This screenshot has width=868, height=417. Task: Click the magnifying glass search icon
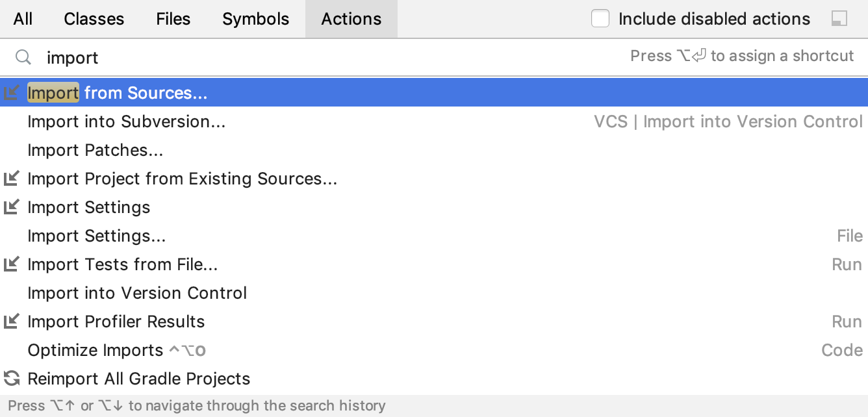23,57
